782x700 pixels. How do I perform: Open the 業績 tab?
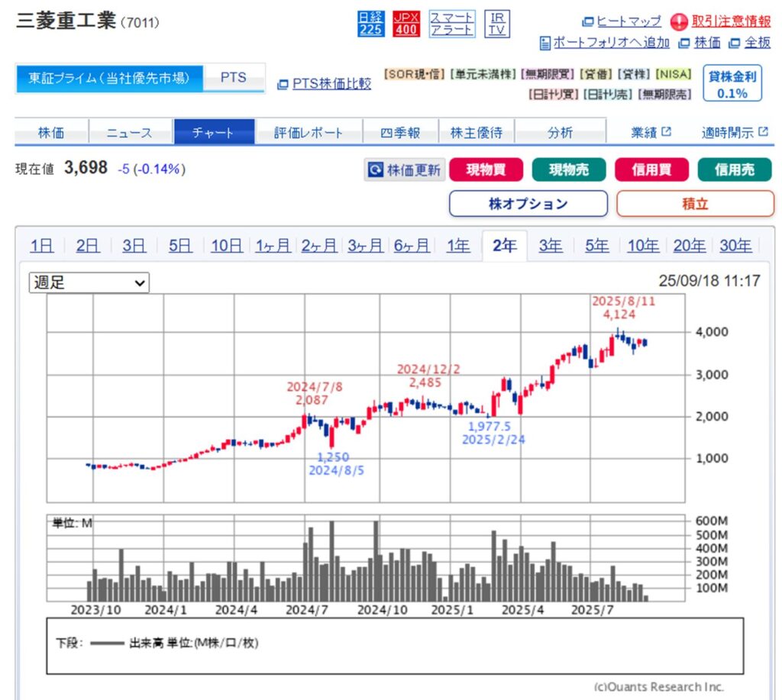[651, 133]
